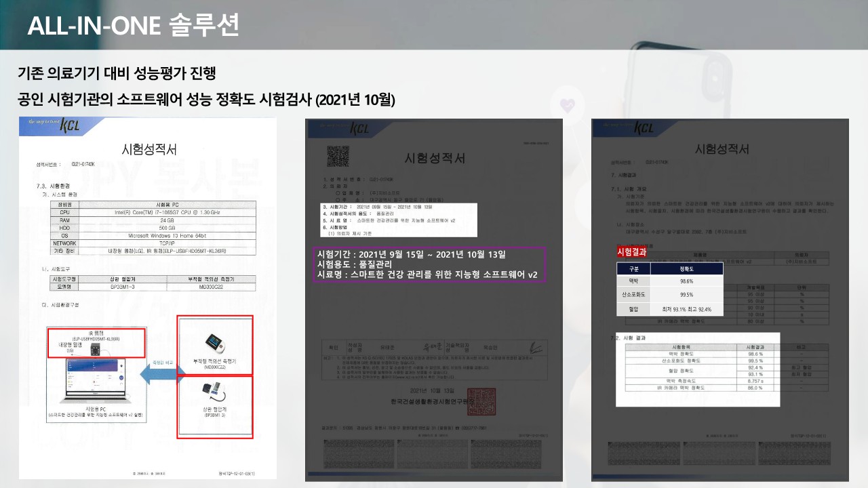Viewport: 868px width, 488px height.
Task: Click the 구분 header cell in accuracy table
Action: (x=634, y=269)
